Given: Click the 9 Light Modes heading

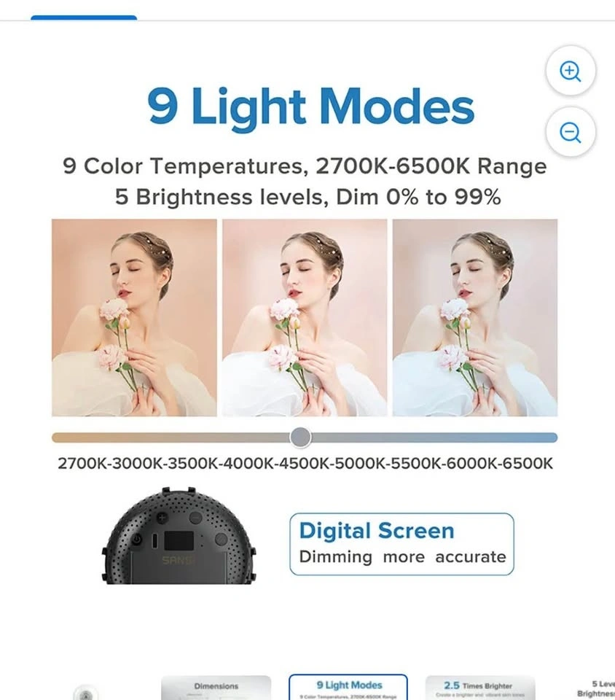Looking at the screenshot, I should point(310,107).
